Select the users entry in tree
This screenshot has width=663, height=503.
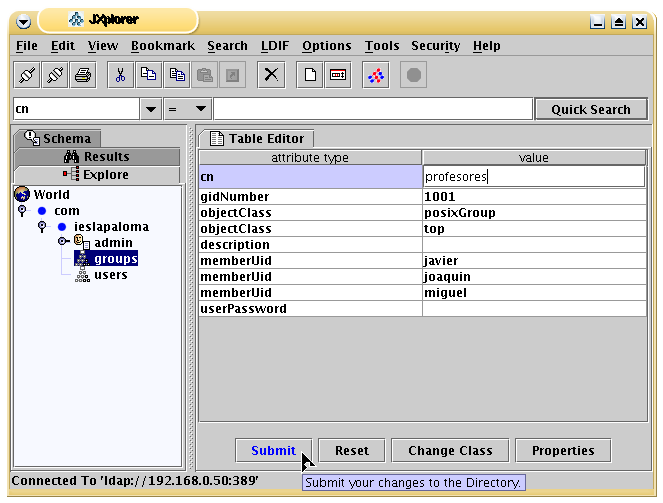point(110,275)
